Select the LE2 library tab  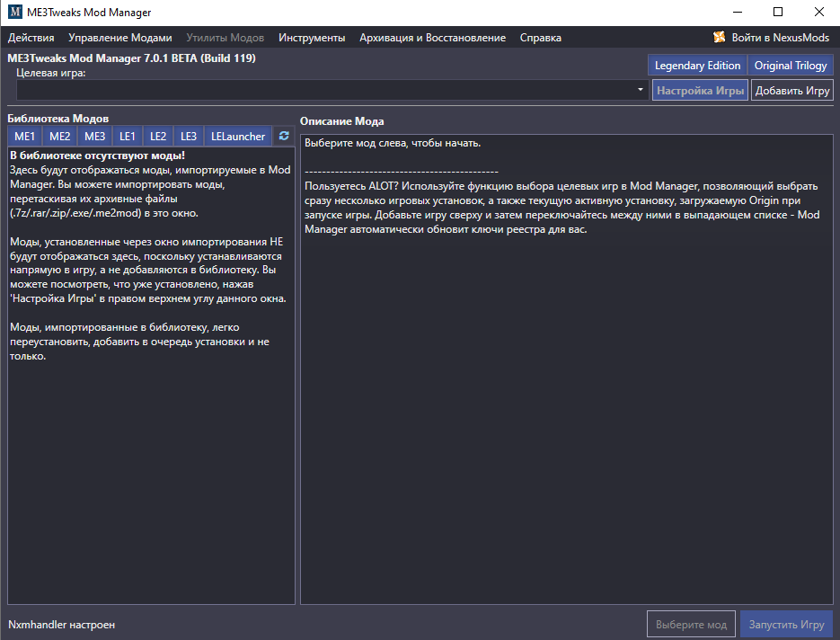[158, 137]
